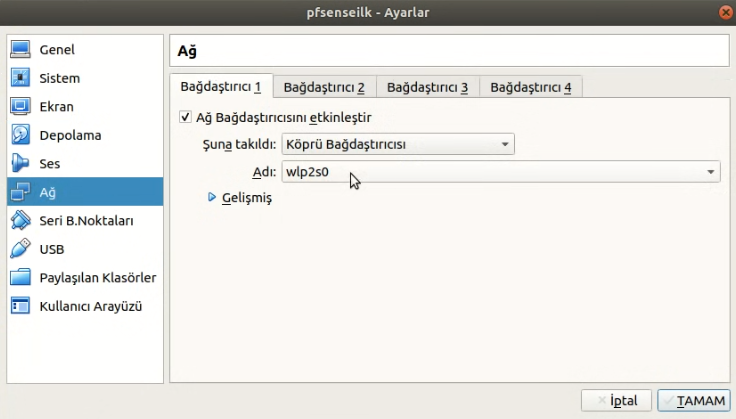Click the Paylaşılan Klasörler folder icon
The width and height of the screenshot is (736, 419).
pyautogui.click(x=20, y=277)
